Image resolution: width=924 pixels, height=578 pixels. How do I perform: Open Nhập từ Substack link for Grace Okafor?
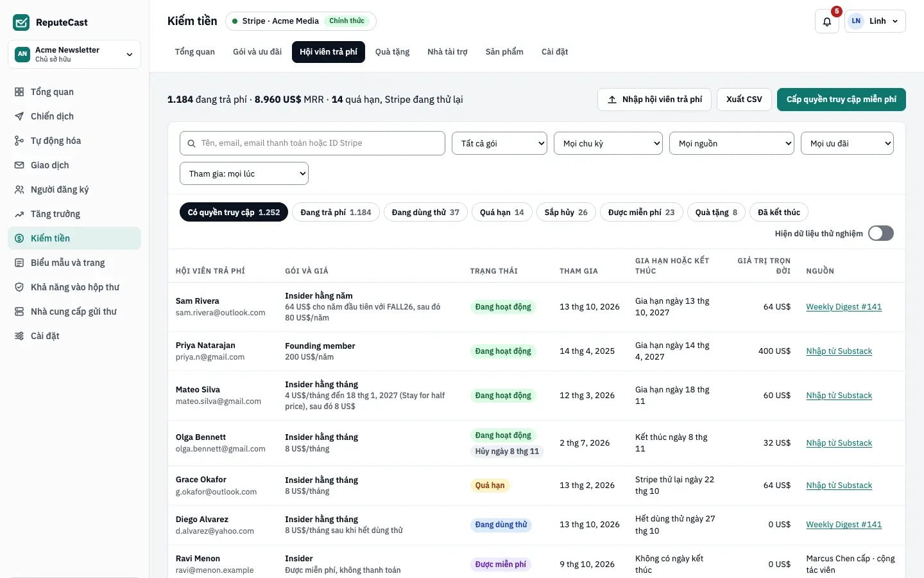coord(839,486)
